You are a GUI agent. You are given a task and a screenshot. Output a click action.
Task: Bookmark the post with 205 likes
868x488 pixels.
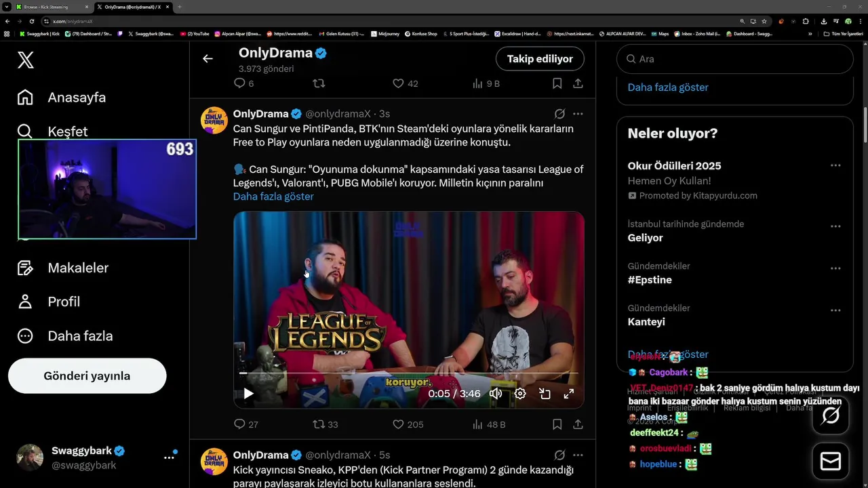[557, 424]
